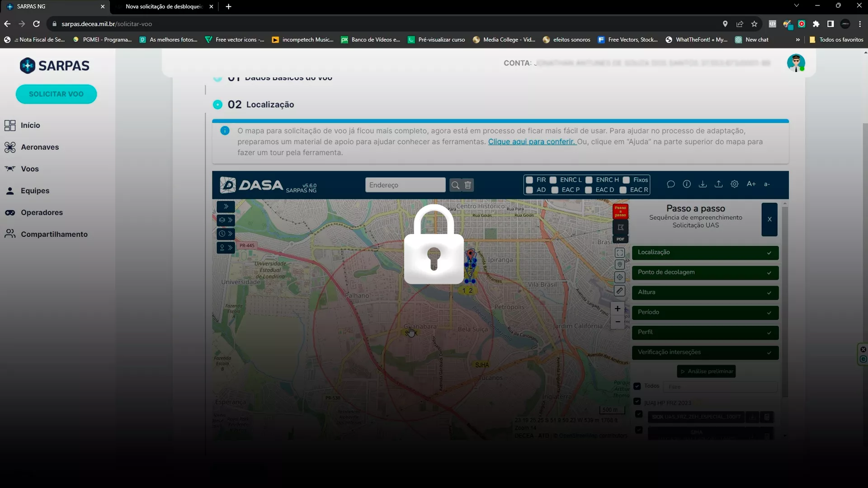The width and height of the screenshot is (868, 488).
Task: Expand the Altura step
Action: pyautogui.click(x=705, y=292)
